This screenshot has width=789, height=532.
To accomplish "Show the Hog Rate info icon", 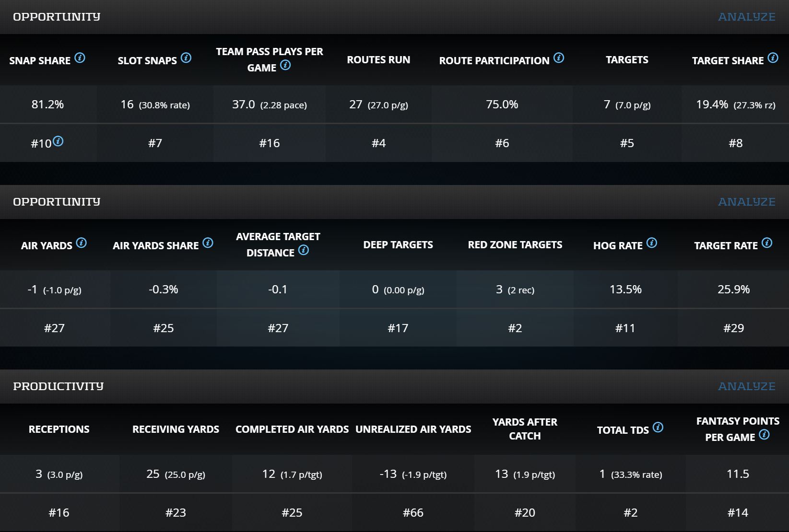I will [x=652, y=243].
